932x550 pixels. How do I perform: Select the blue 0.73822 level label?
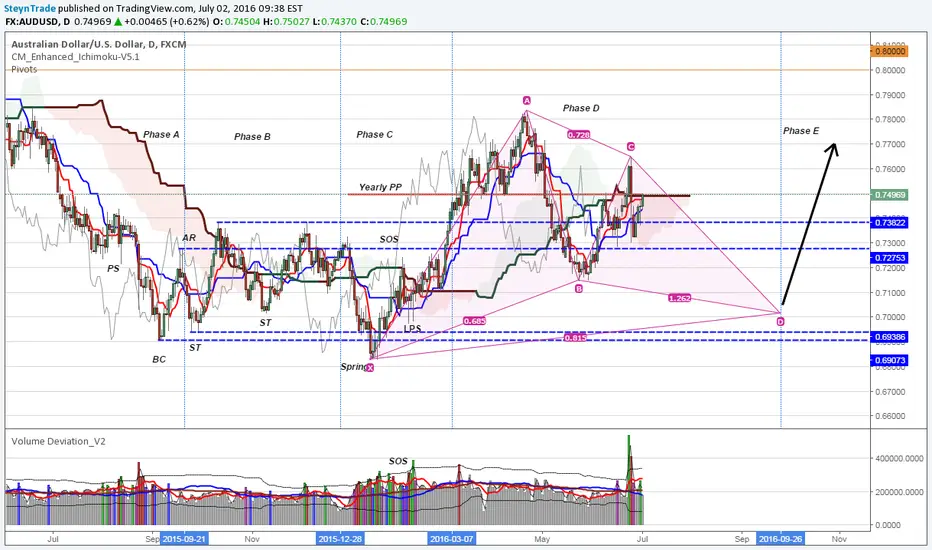pyautogui.click(x=890, y=222)
